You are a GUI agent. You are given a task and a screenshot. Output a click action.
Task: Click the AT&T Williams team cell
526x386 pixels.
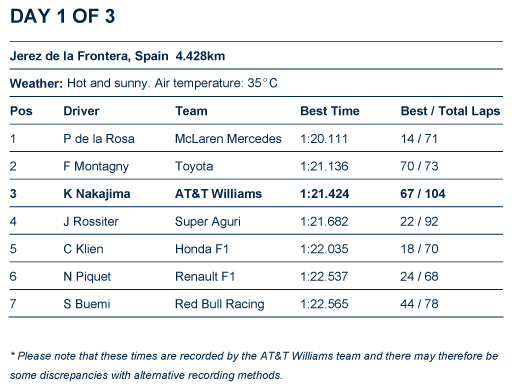tap(218, 194)
